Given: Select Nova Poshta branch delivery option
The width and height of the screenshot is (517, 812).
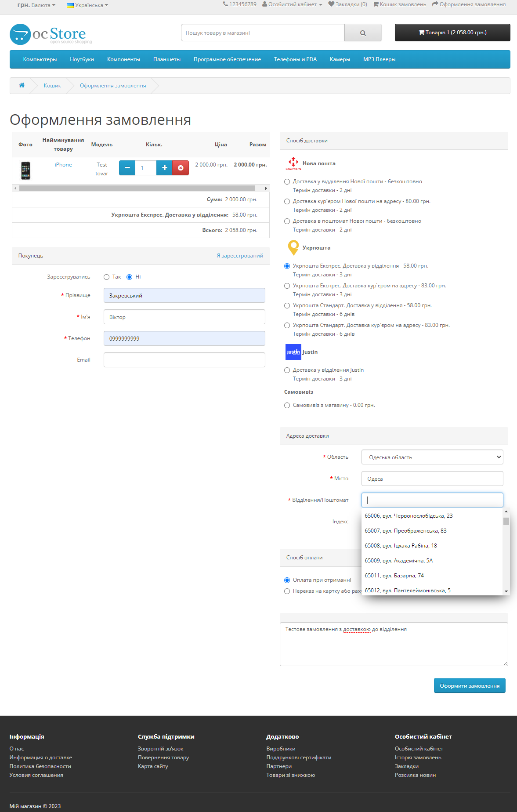Looking at the screenshot, I should point(287,181).
